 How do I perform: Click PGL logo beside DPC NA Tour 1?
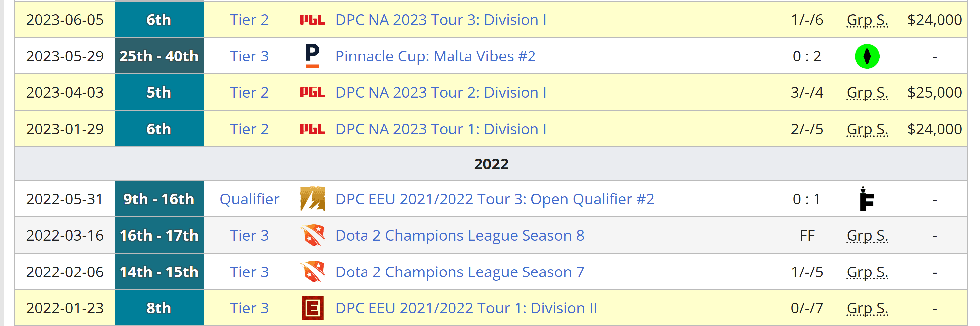[312, 129]
